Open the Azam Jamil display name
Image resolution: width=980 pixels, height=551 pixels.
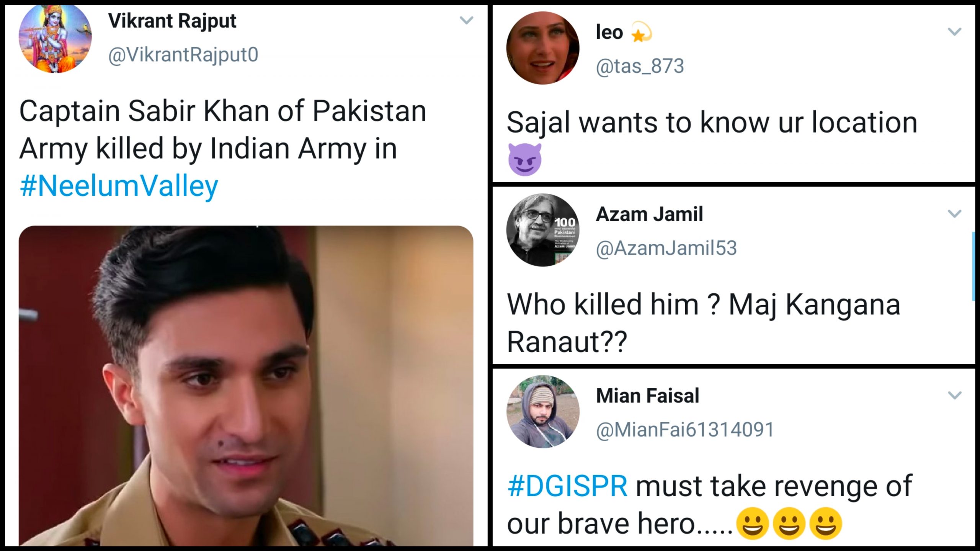pyautogui.click(x=649, y=214)
